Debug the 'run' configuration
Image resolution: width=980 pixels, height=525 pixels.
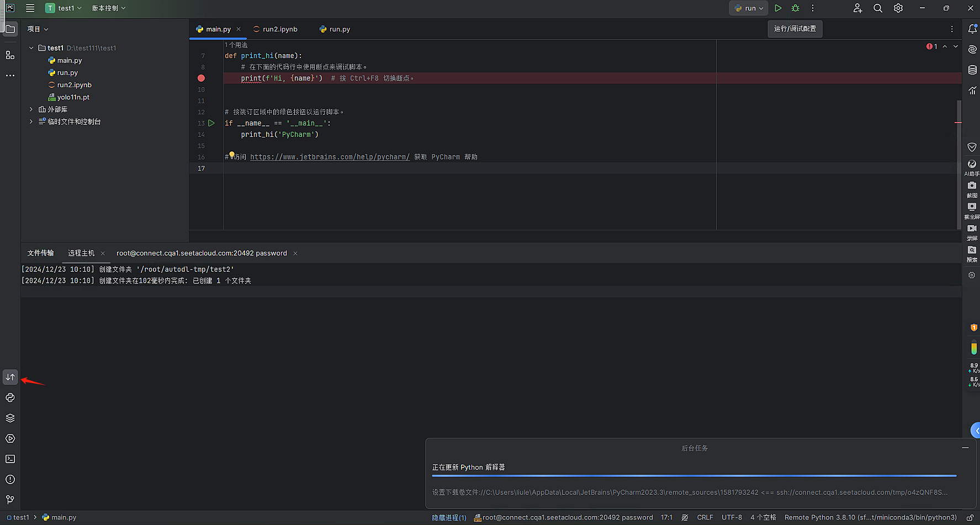click(796, 8)
